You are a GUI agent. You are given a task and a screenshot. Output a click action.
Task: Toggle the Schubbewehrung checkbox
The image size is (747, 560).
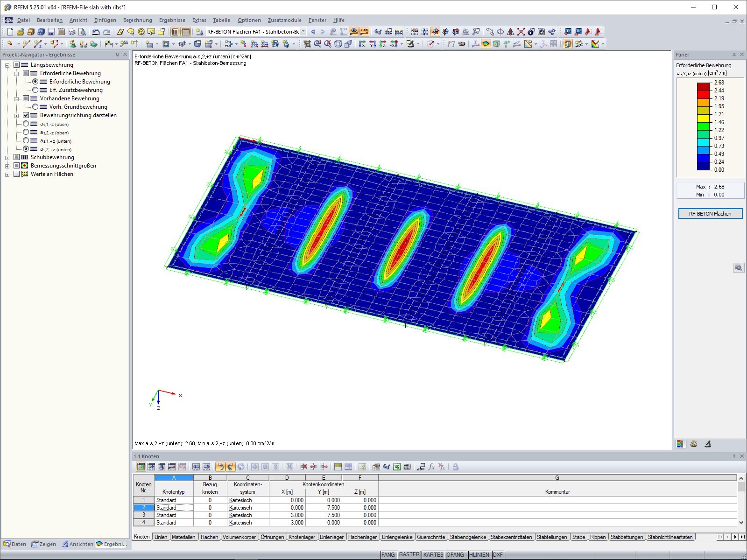point(17,157)
